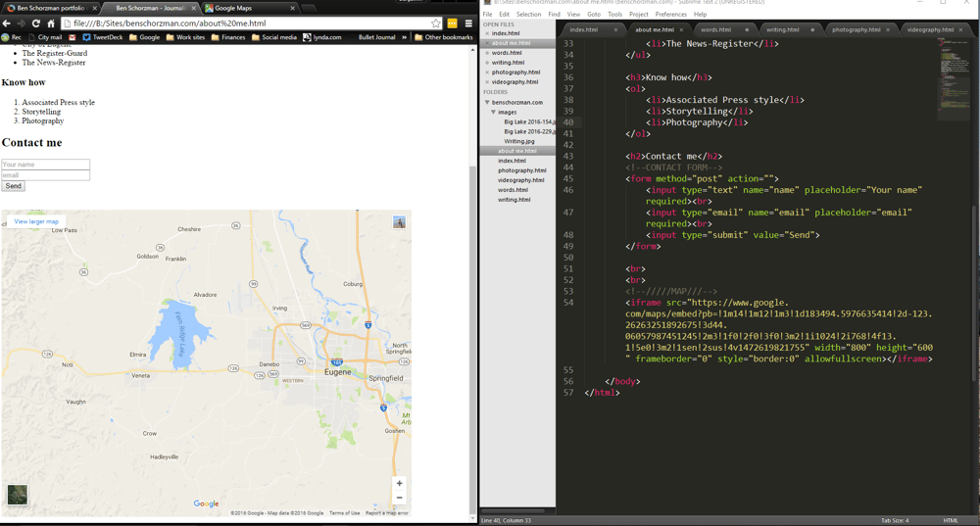Click the Chrome address bar
This screenshot has height=526, width=980.
(x=250, y=24)
